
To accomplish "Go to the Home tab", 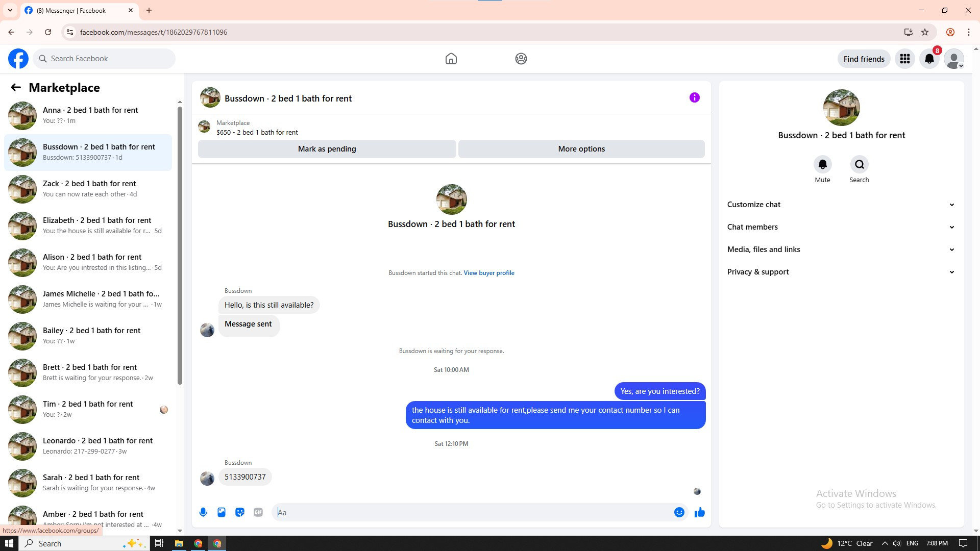I will click(x=451, y=59).
